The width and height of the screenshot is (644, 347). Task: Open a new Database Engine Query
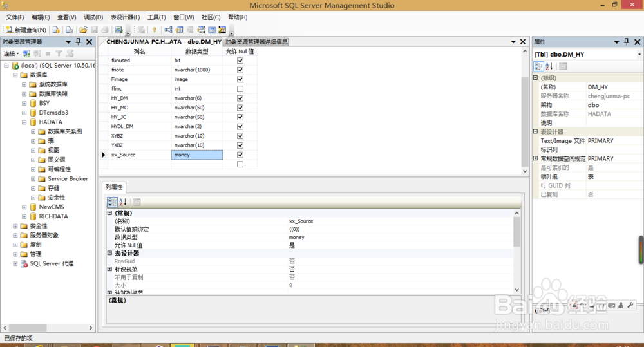[56, 30]
